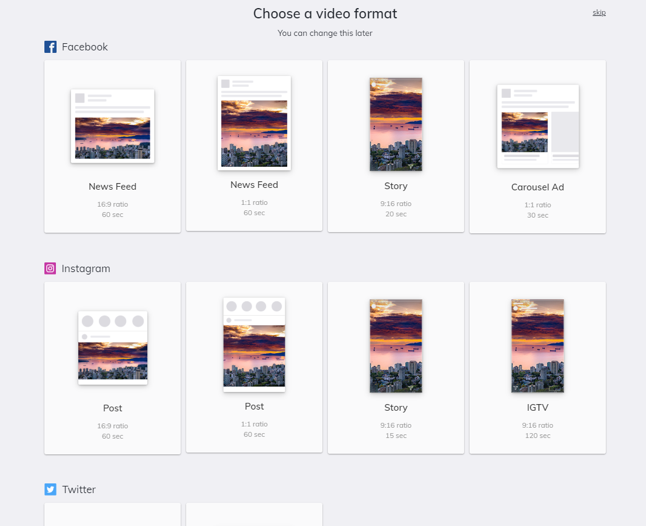Choose Facebook News Feed 1:1 format card
This screenshot has height=526, width=646.
tap(254, 145)
